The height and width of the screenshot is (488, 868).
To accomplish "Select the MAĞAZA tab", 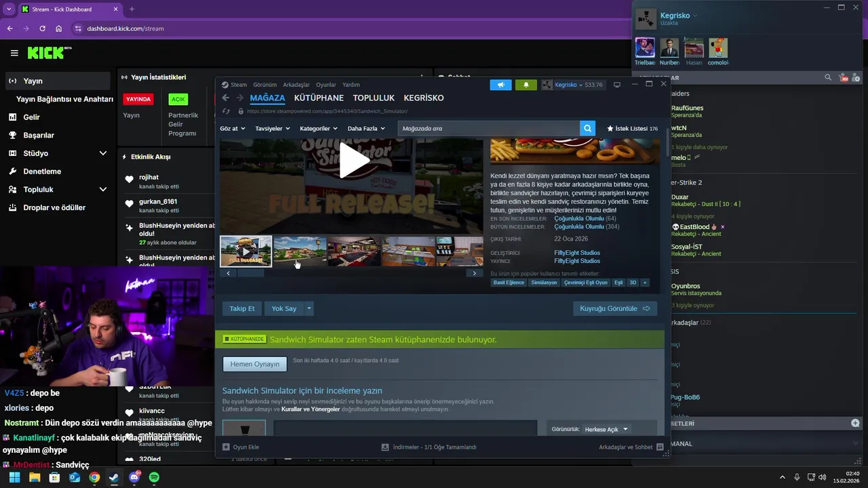I will [x=267, y=98].
